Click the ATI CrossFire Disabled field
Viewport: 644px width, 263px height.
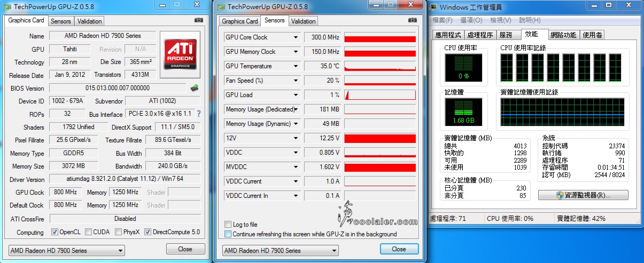pyautogui.click(x=125, y=219)
